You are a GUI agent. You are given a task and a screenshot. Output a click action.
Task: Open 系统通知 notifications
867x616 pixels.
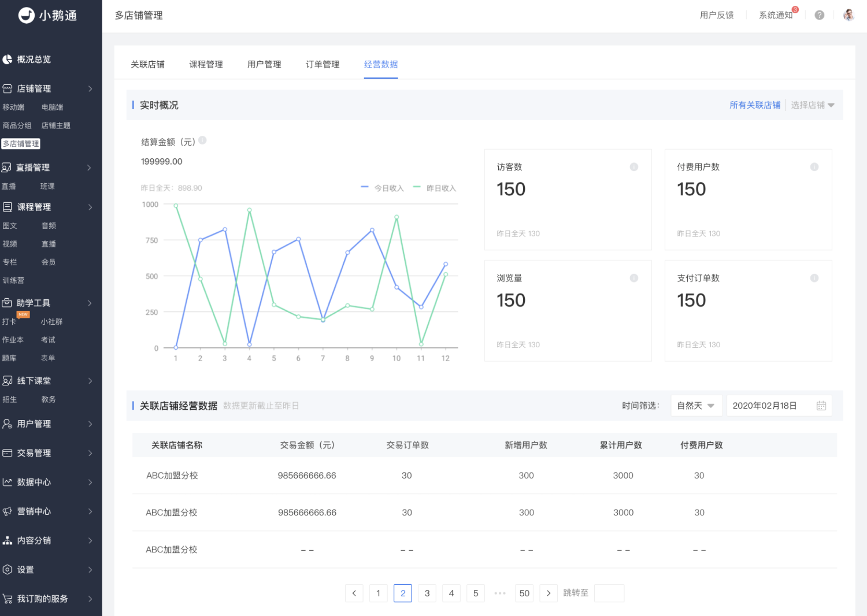[x=776, y=15]
